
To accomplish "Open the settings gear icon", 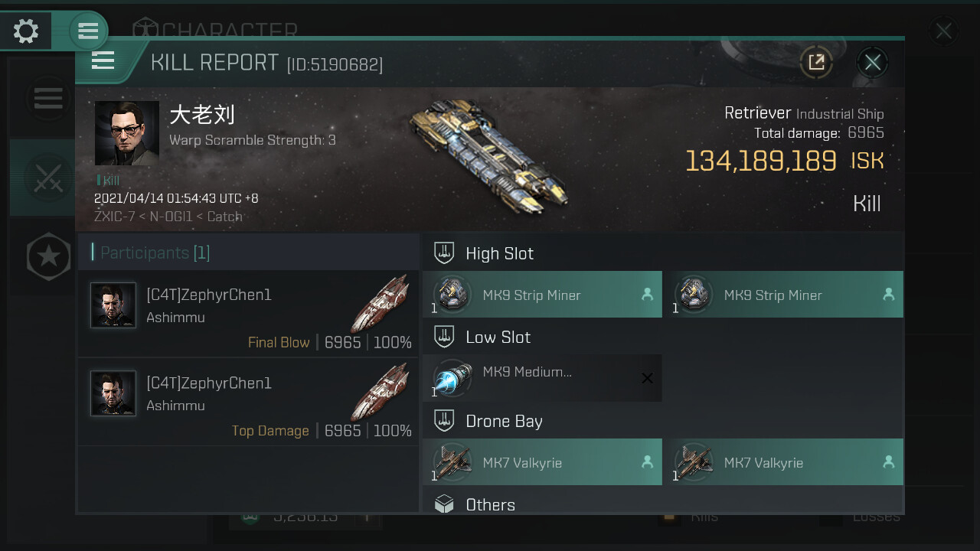I will 26,31.
